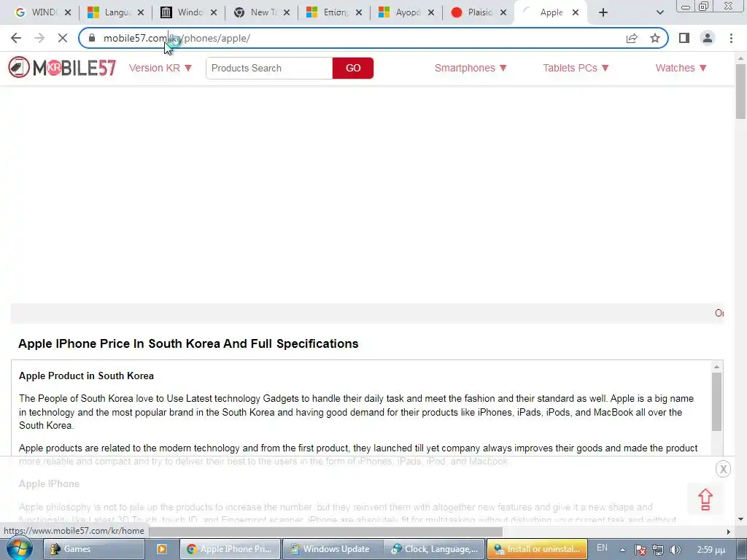Close the WIND Google tab
This screenshot has height=560, width=747.
[68, 12]
